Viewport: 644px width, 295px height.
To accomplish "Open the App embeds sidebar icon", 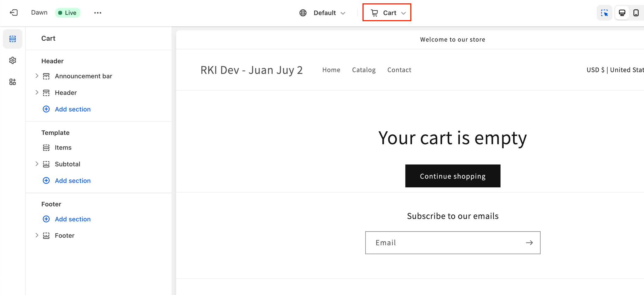I will click(x=12, y=82).
